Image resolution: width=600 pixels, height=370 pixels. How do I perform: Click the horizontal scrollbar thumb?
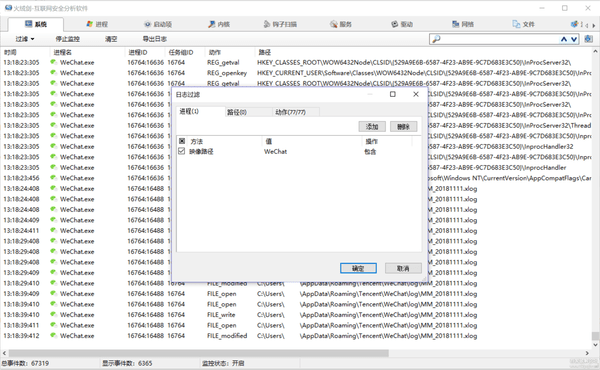pyautogui.click(x=199, y=353)
